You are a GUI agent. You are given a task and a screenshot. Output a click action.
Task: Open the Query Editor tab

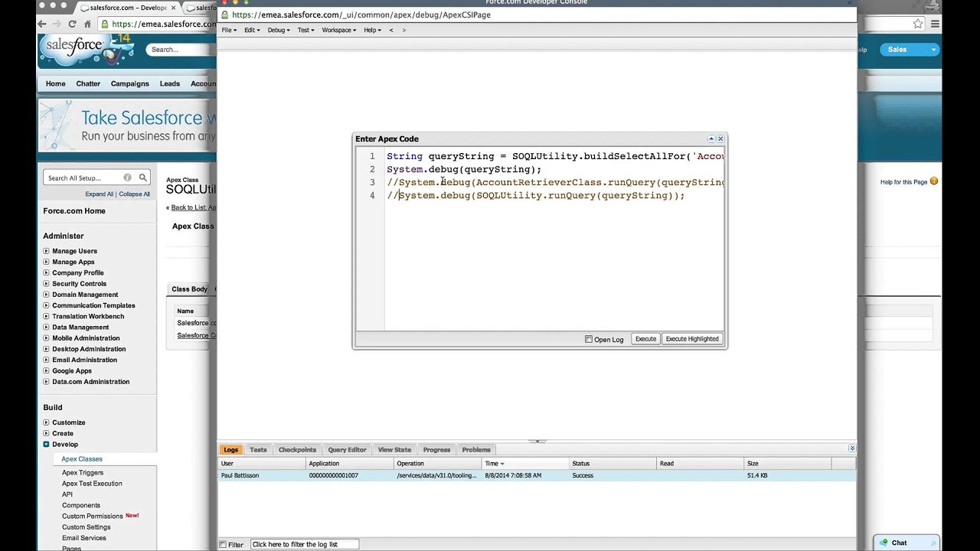click(x=347, y=450)
